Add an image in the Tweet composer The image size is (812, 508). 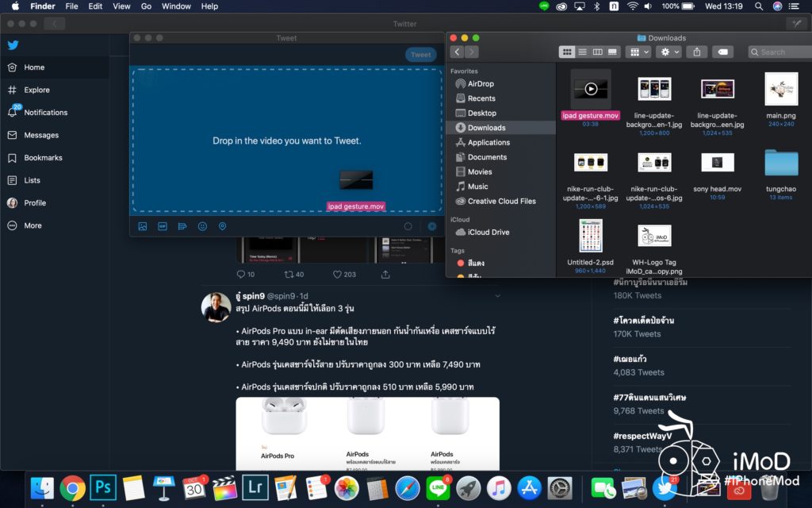coord(143,226)
